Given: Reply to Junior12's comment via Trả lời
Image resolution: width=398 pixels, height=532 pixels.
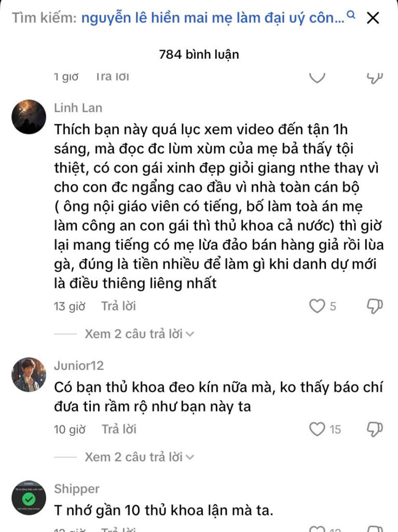Looking at the screenshot, I should [x=119, y=429].
